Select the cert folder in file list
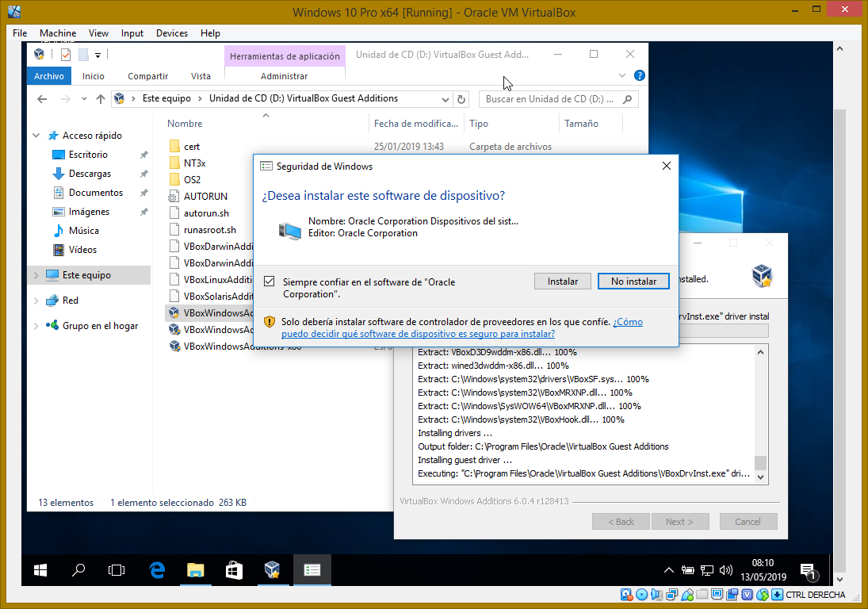The image size is (868, 609). [x=192, y=147]
